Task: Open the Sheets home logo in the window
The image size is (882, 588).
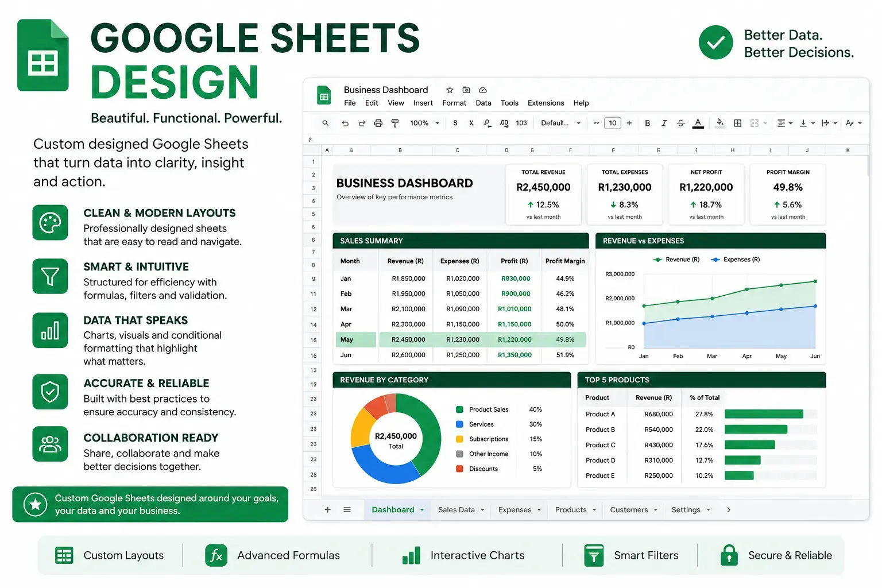Action: tap(324, 95)
